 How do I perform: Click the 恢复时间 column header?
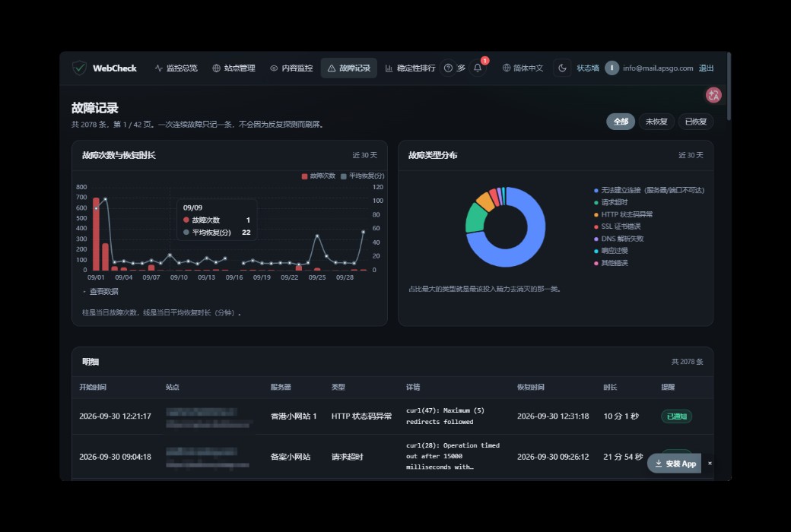(x=531, y=388)
